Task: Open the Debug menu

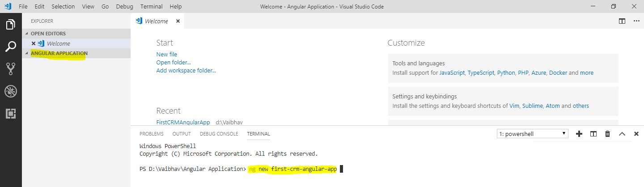Action: 125,7
